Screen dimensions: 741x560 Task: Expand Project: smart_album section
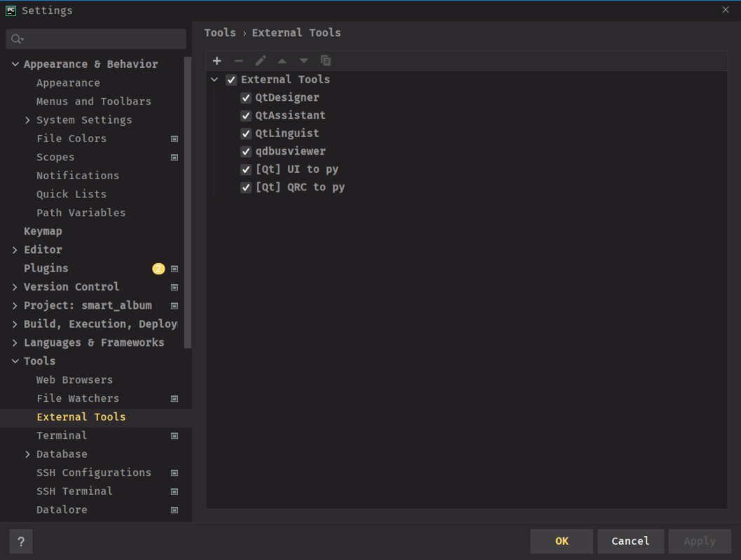pyautogui.click(x=15, y=305)
